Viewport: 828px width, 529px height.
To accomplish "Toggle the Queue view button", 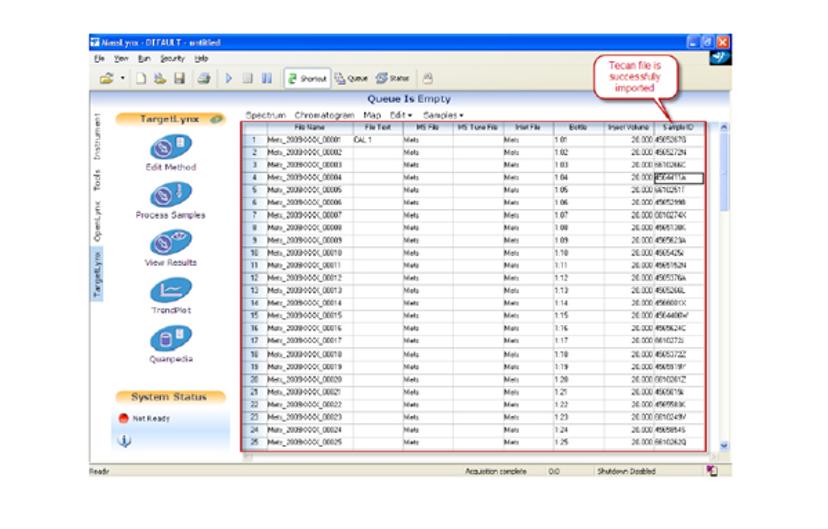I will coord(351,79).
